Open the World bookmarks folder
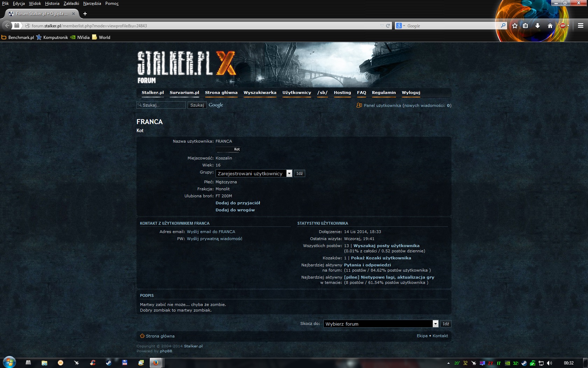This screenshot has height=368, width=588. (101, 38)
